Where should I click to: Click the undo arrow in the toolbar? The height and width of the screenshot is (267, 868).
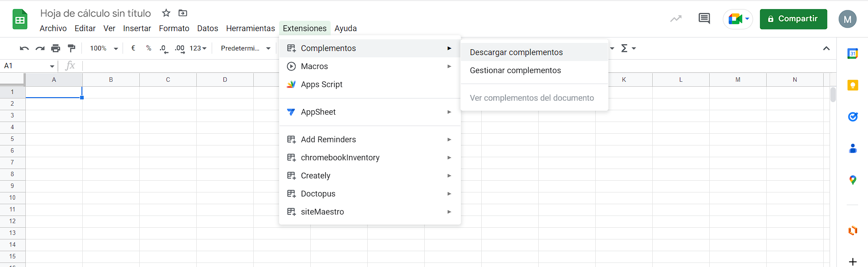[24, 48]
